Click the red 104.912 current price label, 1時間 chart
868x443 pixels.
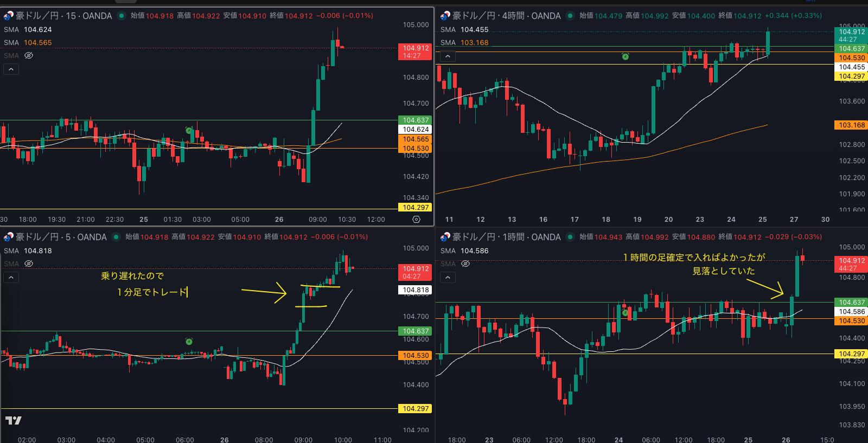tap(852, 264)
